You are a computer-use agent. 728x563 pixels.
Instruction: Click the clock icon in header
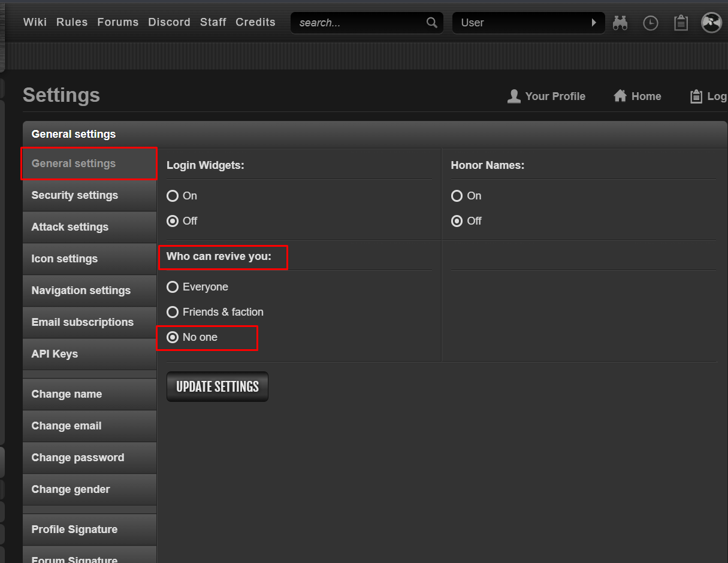(x=651, y=23)
